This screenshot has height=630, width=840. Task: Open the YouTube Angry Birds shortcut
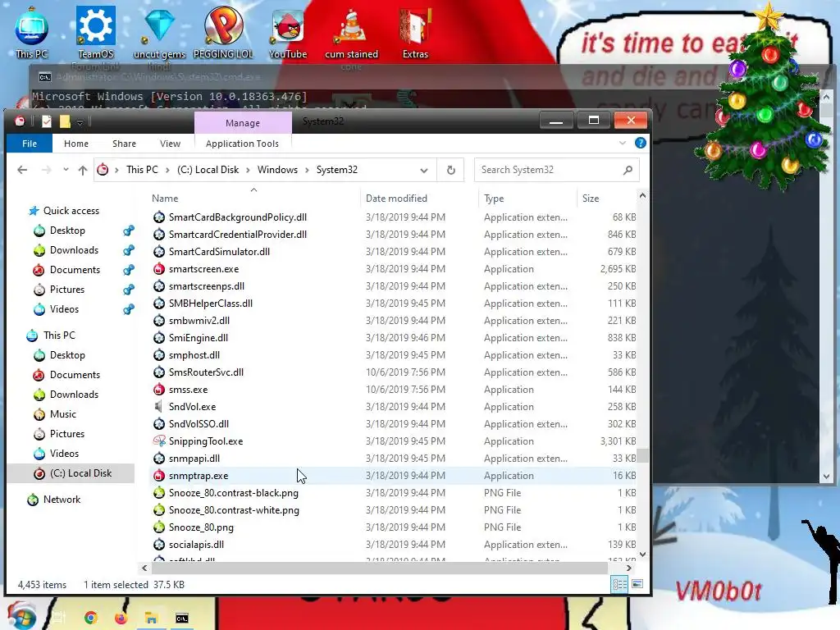point(288,32)
